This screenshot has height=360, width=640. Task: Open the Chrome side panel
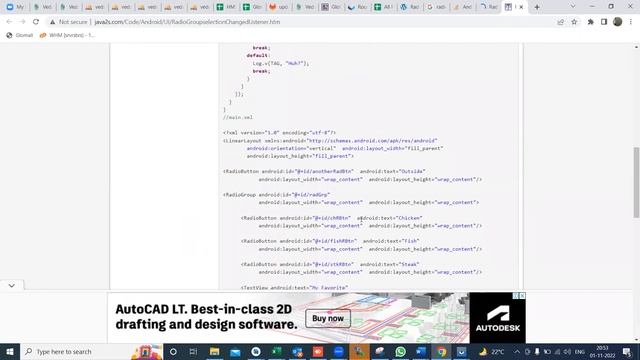coord(604,22)
